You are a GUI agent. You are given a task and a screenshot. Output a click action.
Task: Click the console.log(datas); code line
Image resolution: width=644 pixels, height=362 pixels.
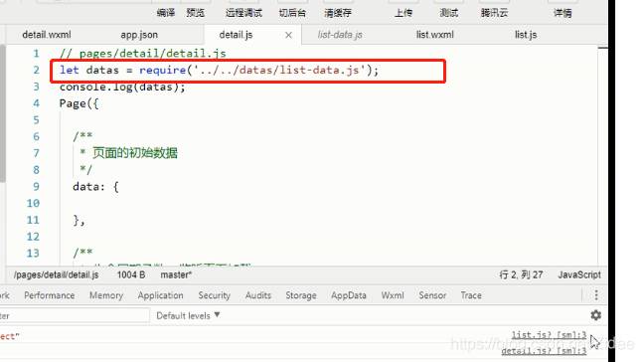[x=122, y=87]
